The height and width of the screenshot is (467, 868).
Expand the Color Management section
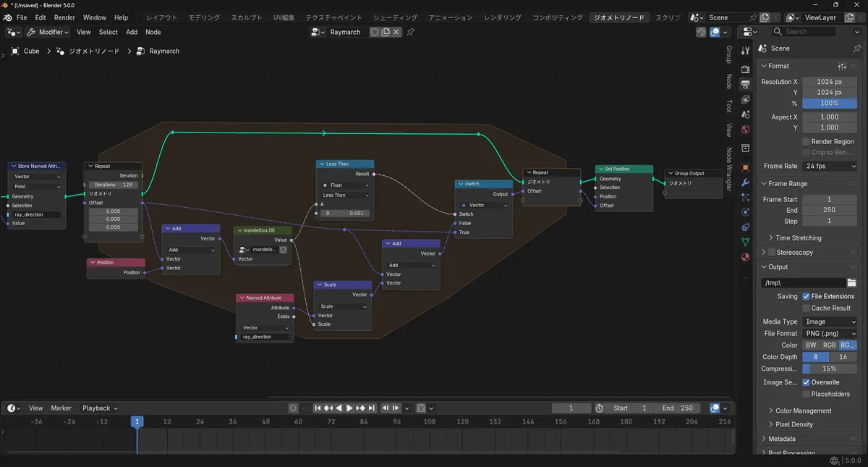pos(803,411)
